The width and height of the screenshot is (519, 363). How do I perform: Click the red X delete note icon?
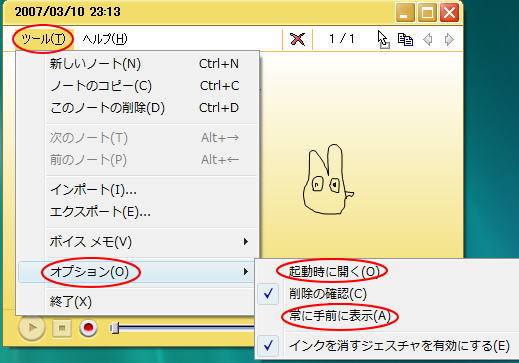click(x=297, y=39)
